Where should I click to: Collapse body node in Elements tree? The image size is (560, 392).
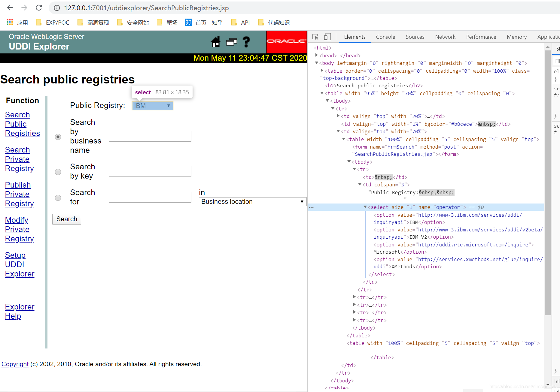(317, 63)
